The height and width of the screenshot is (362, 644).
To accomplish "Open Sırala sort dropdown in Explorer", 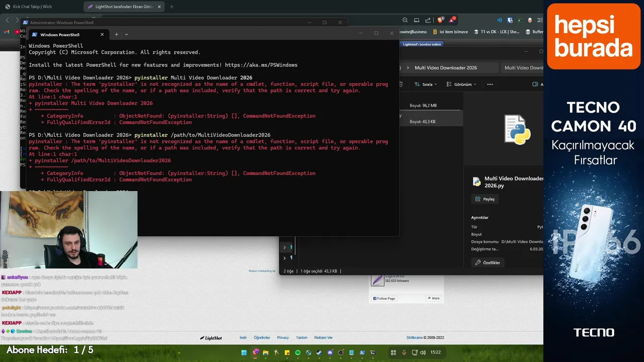I will 426,84.
